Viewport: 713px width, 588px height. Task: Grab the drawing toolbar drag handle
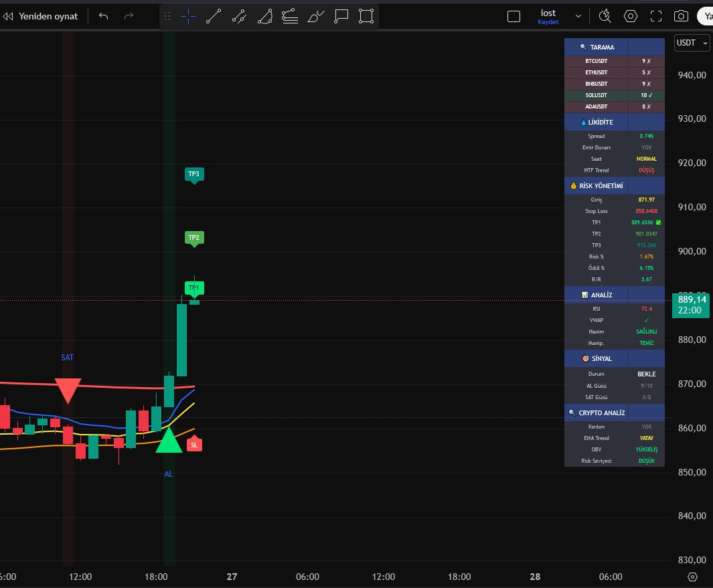point(167,16)
